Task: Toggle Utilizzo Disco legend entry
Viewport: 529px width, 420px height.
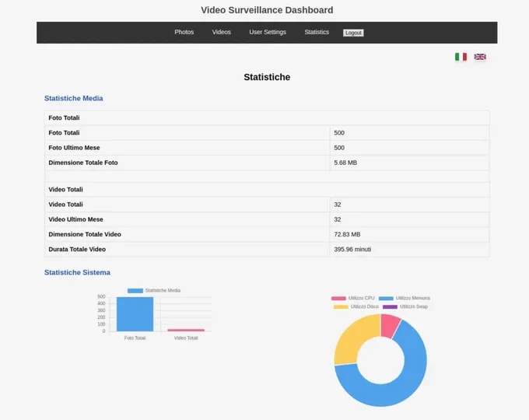Action: 356,306
